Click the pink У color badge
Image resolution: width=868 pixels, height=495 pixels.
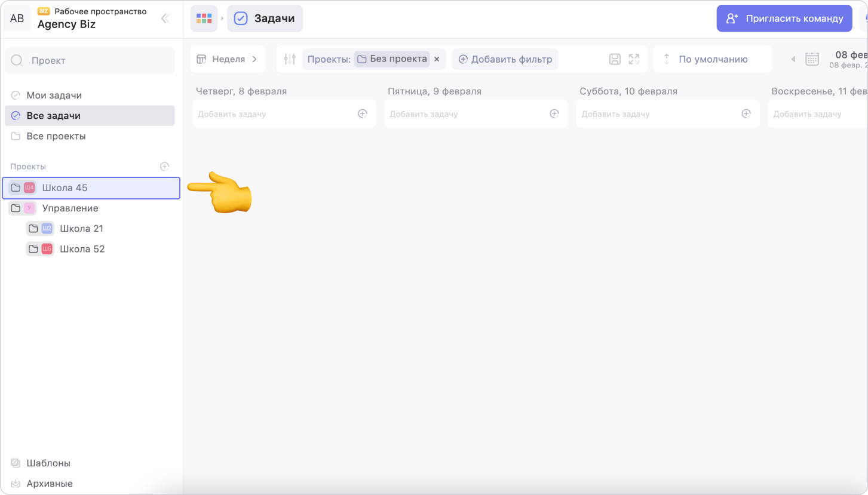click(x=29, y=208)
